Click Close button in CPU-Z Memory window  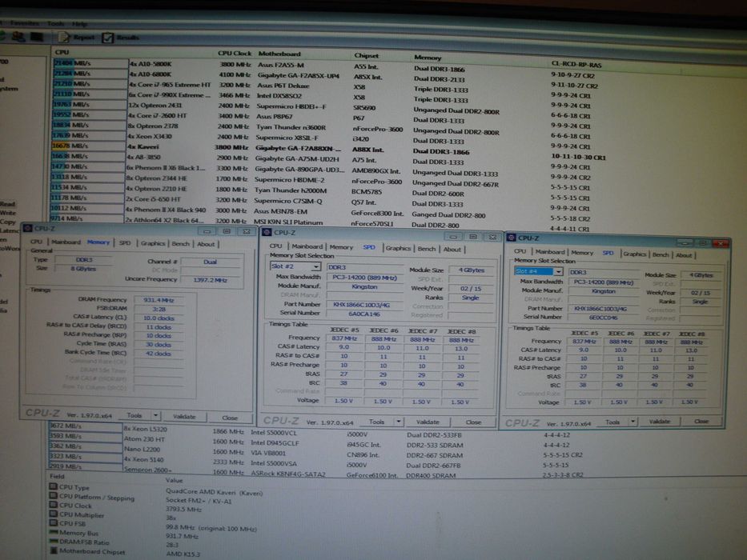[230, 418]
